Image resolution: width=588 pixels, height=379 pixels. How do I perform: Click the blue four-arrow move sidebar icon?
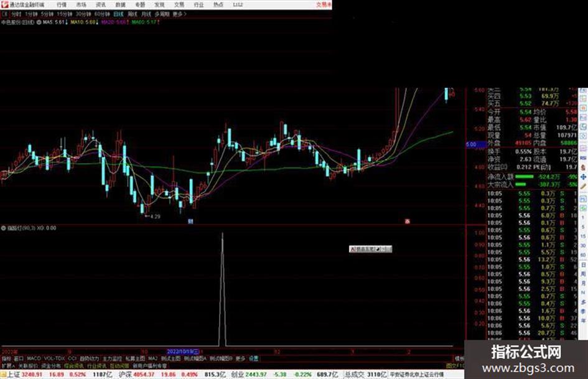coord(583,177)
